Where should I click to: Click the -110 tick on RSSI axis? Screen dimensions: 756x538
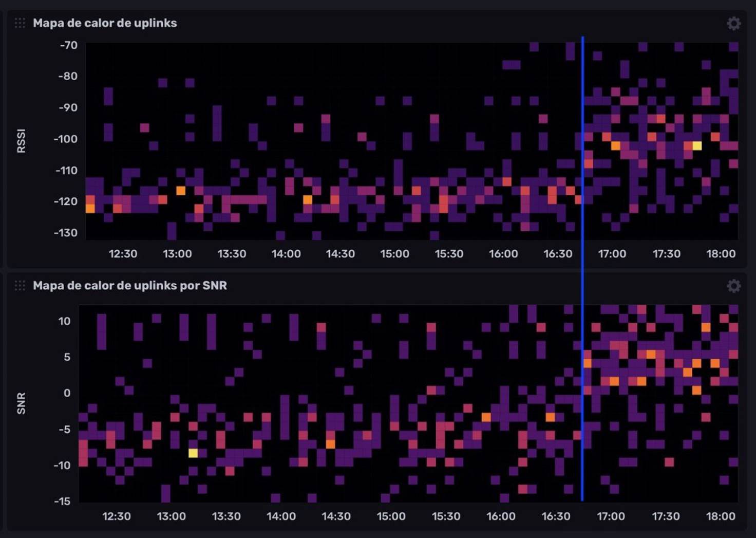(x=66, y=170)
